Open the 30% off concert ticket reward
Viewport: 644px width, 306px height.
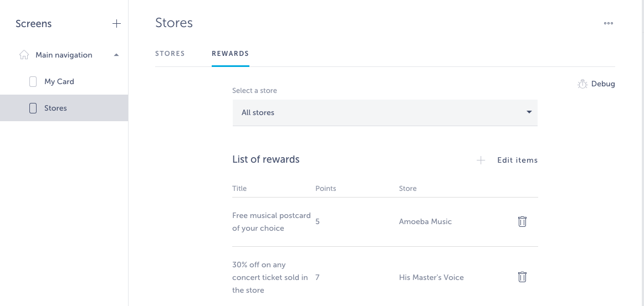(x=385, y=277)
